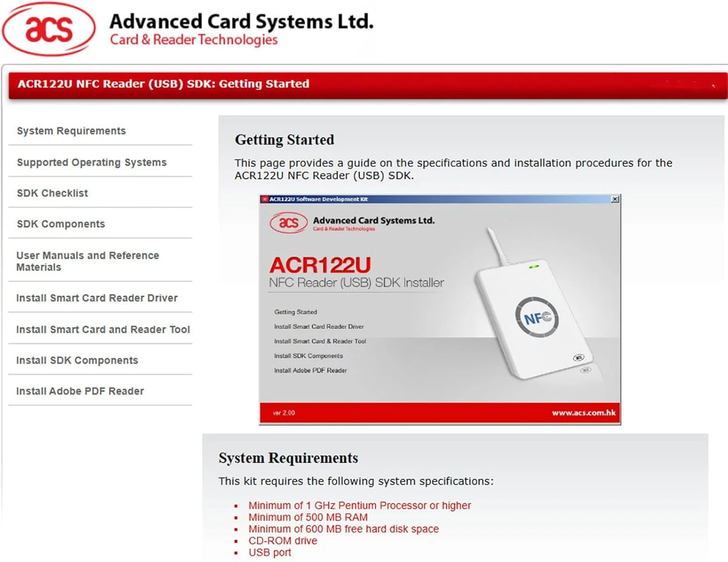Open SDK Components from navigation
The height and width of the screenshot is (562, 728).
pos(60,224)
